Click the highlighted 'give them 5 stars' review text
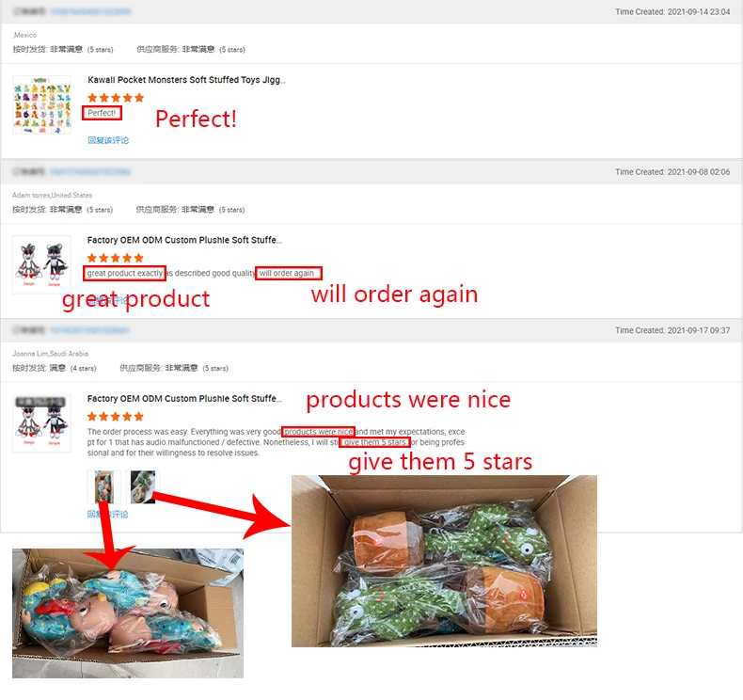 375,442
